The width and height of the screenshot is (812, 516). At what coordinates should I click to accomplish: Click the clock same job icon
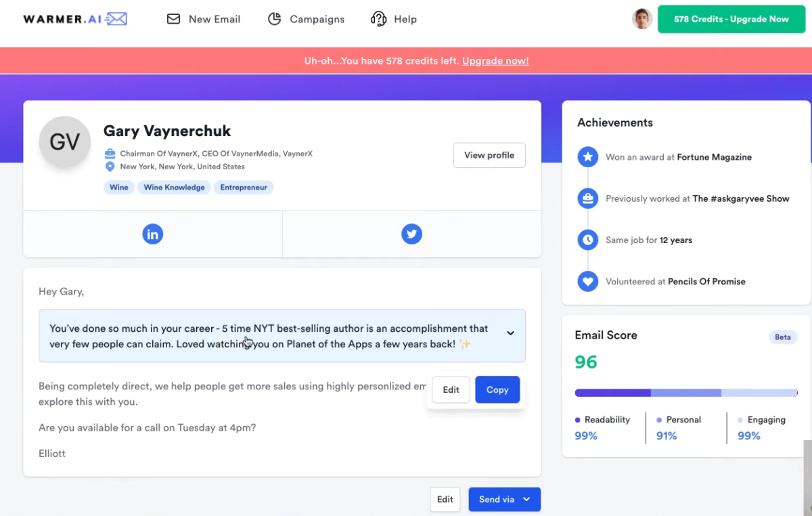(588, 240)
